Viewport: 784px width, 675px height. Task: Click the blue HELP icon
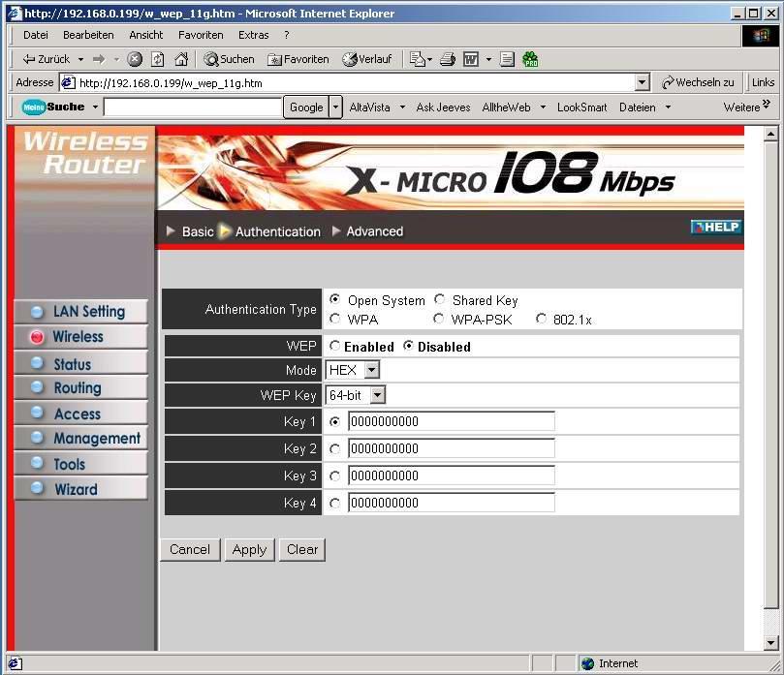click(715, 227)
